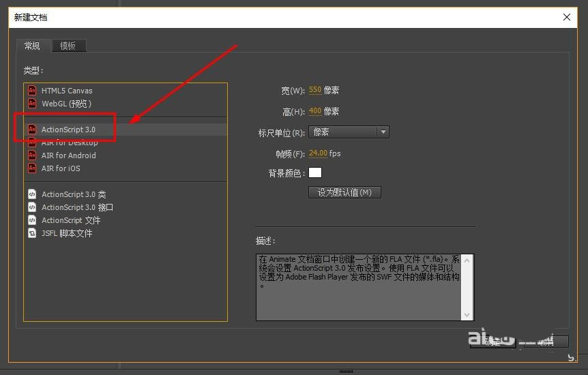Pick AIR for iOS type
Image resolution: width=588 pixels, height=375 pixels.
click(126, 168)
